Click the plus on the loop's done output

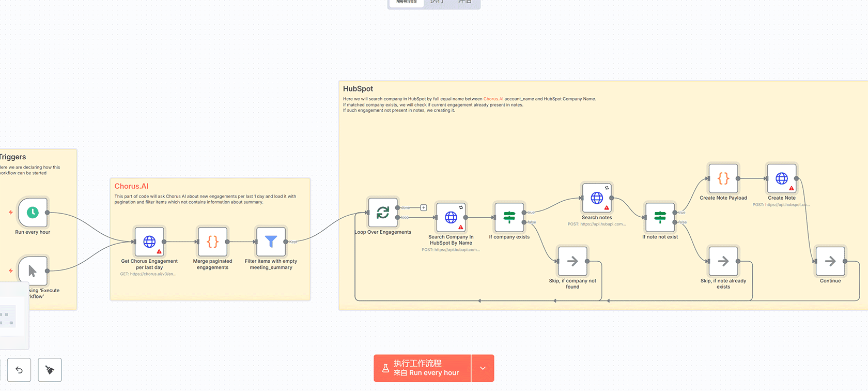[x=424, y=208]
